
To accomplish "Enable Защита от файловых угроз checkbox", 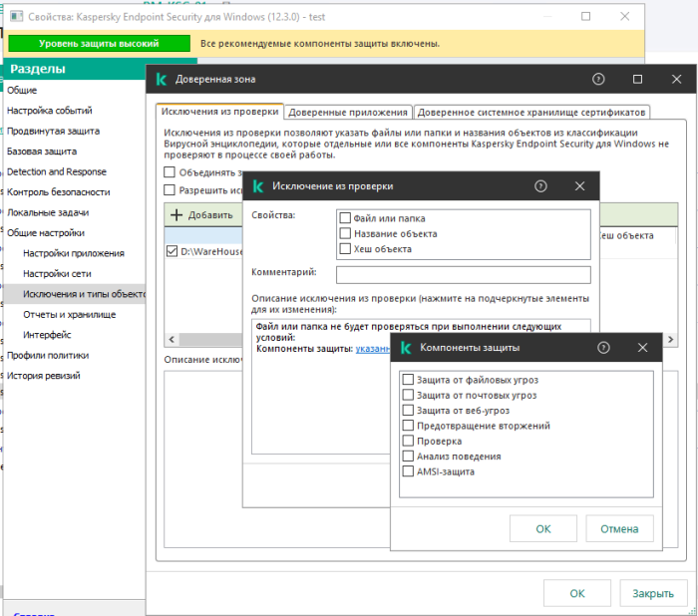I will point(408,380).
